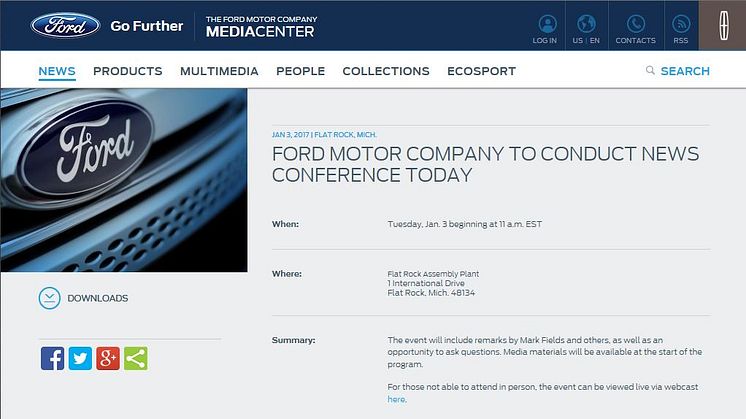The height and width of the screenshot is (419, 746).
Task: Open the News menu tab
Action: coord(57,71)
